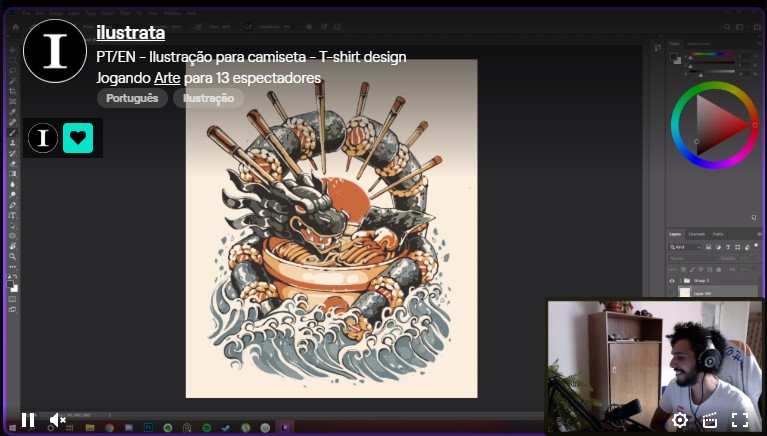
Task: Select the Move tool in Photoshop toolbar
Action: coord(13,50)
